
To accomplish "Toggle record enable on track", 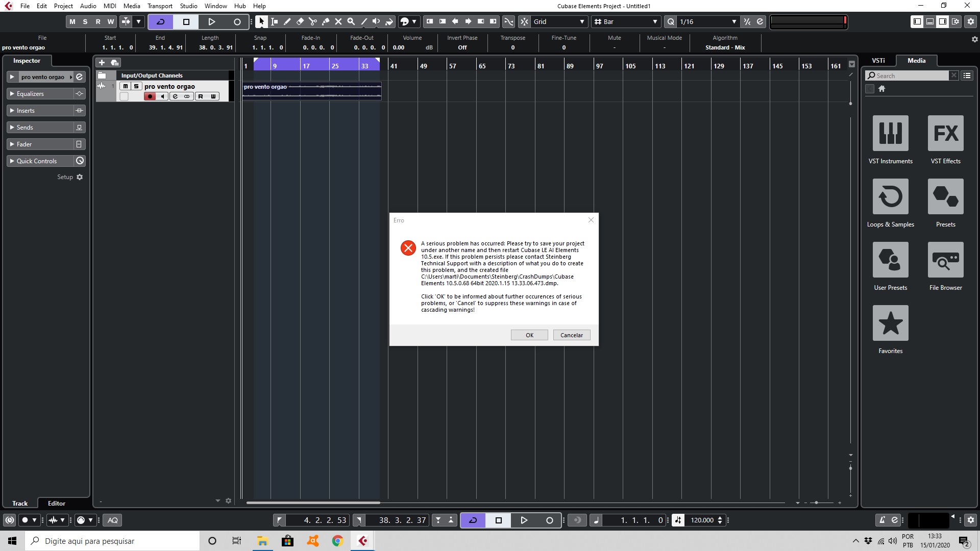I will 150,96.
